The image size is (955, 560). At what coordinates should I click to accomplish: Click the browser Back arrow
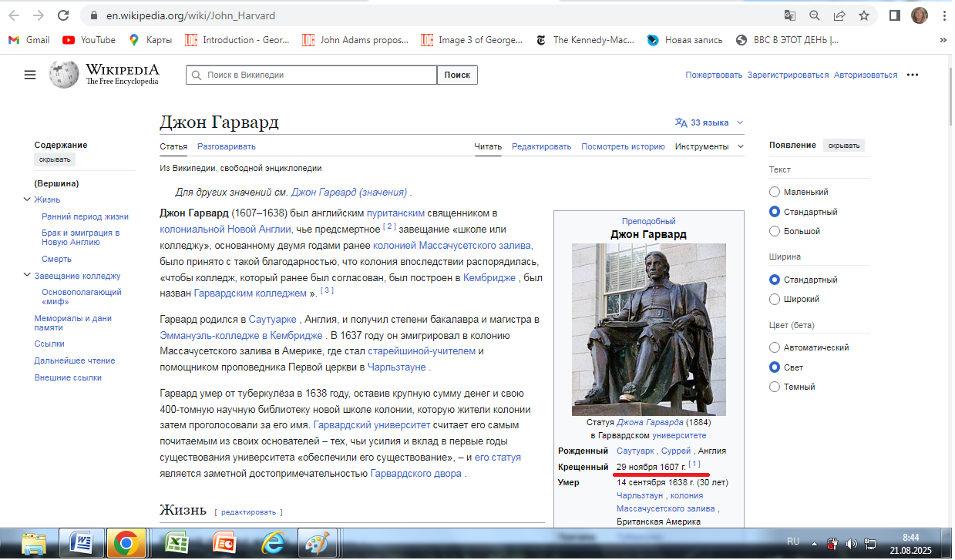14,15
